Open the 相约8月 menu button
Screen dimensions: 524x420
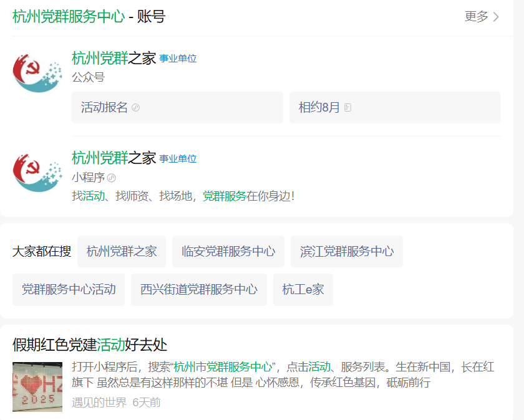(x=395, y=108)
